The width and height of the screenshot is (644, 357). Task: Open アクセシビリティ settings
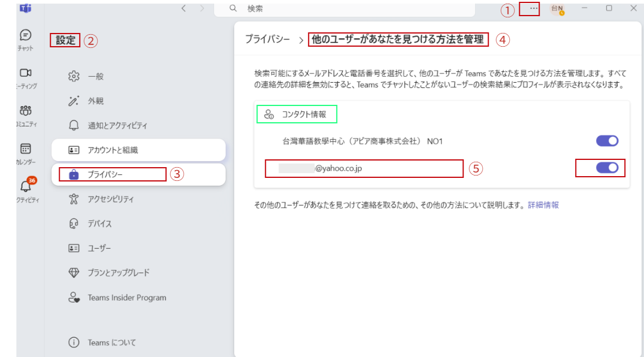point(111,199)
